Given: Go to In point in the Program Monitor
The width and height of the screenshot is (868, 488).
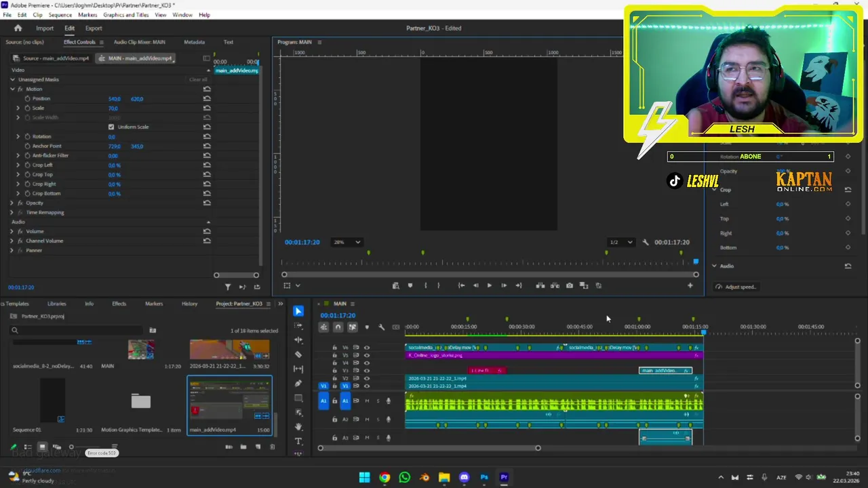Looking at the screenshot, I should coord(461,285).
